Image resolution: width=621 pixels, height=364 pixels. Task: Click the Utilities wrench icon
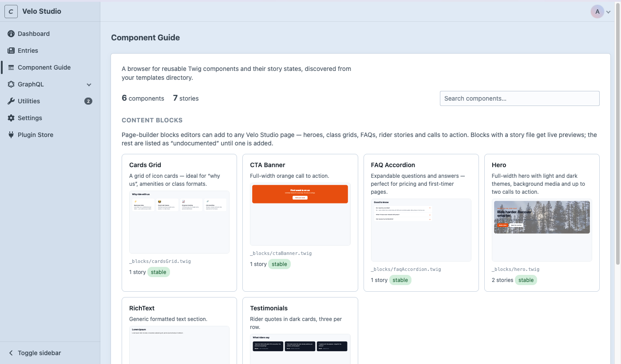click(x=11, y=101)
